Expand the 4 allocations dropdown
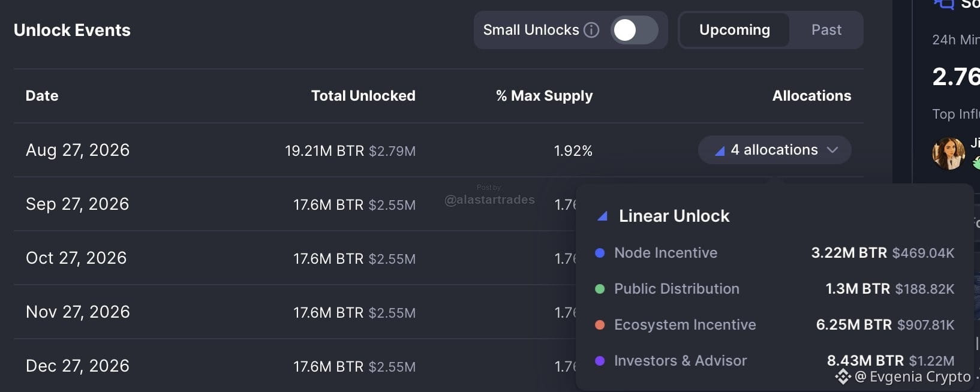 pos(774,150)
